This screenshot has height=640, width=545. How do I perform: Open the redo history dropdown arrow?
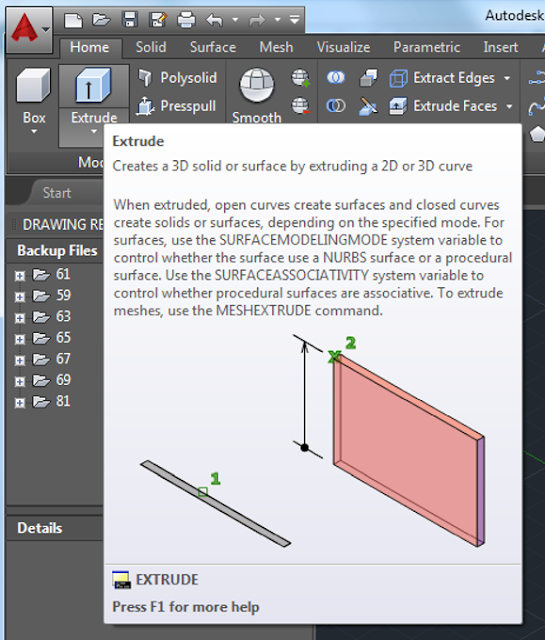278,19
